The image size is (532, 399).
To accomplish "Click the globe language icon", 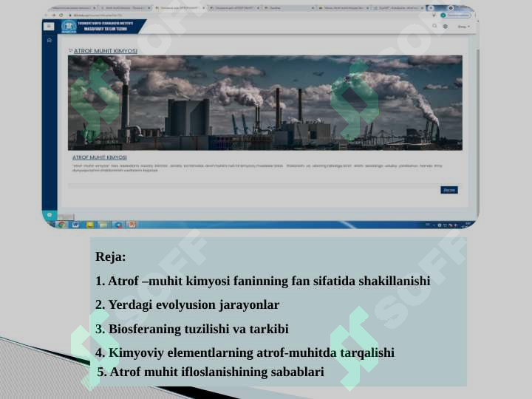I will [x=445, y=26].
